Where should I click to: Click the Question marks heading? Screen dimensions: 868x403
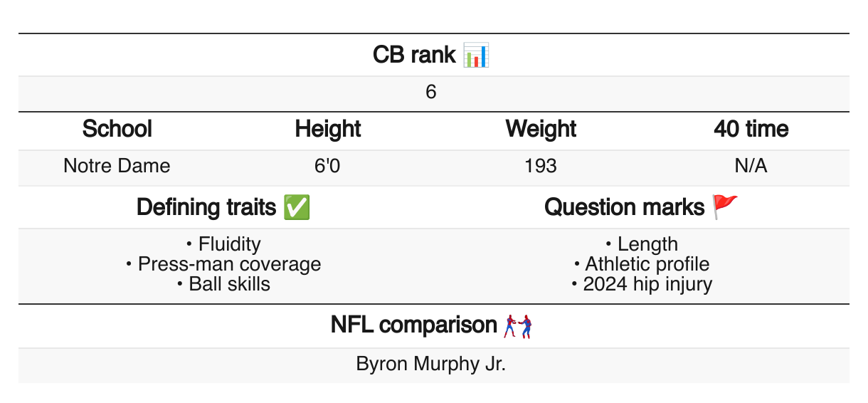(625, 207)
